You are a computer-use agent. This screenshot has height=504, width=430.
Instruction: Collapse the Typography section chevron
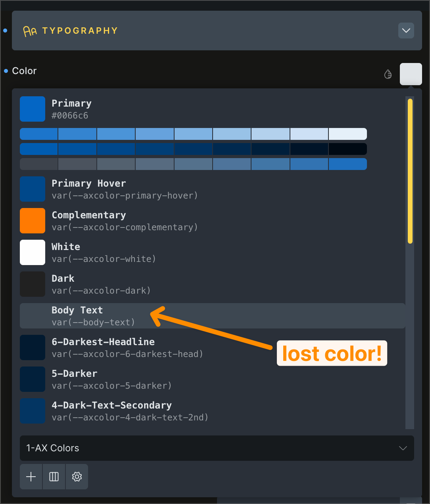[406, 31]
